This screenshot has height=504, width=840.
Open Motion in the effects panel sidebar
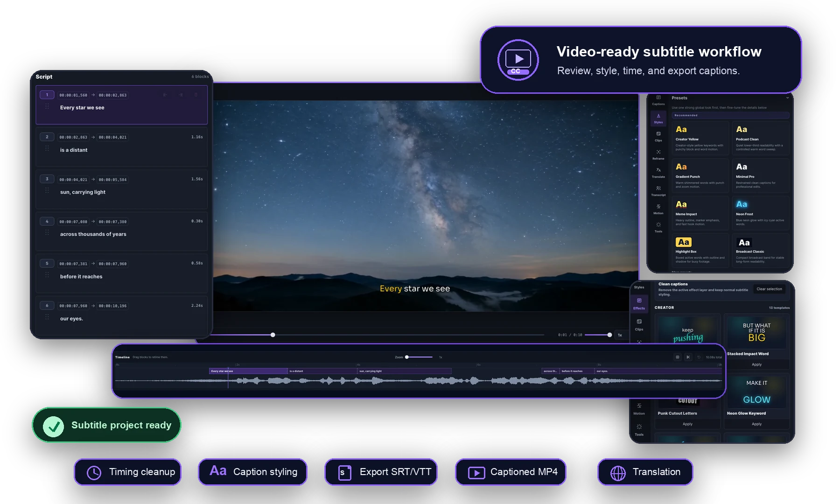pyautogui.click(x=639, y=409)
